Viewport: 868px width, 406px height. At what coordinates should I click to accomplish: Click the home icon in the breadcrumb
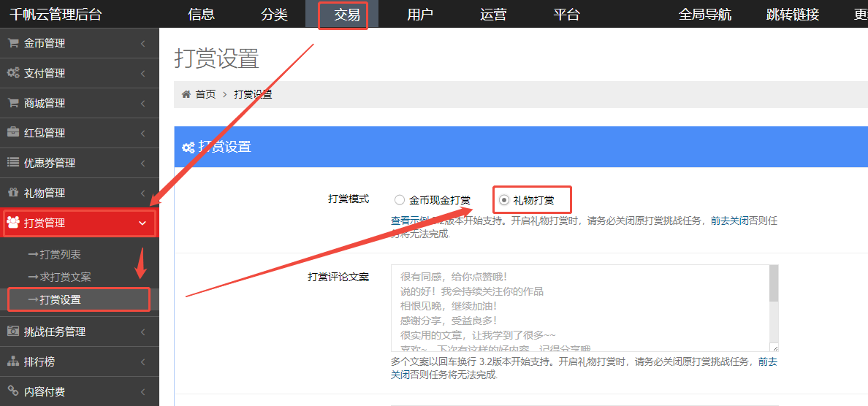click(186, 95)
